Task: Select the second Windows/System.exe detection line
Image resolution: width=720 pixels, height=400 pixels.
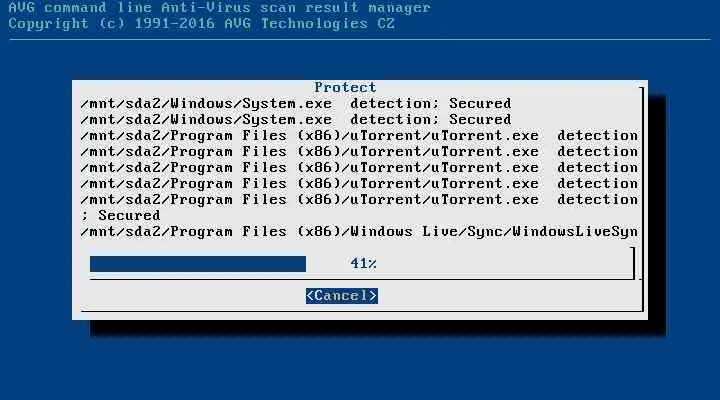Action: point(296,119)
